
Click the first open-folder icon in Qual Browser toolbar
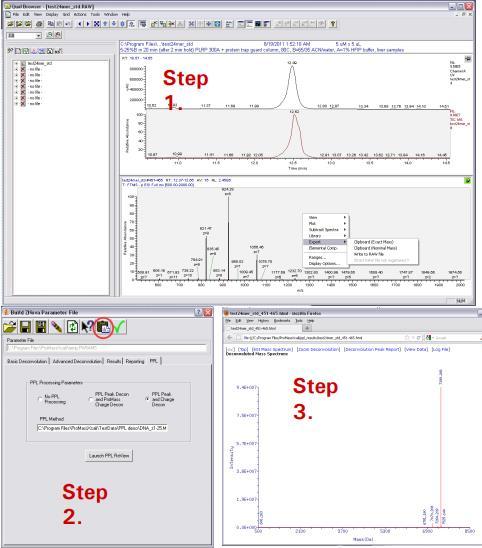[10, 24]
